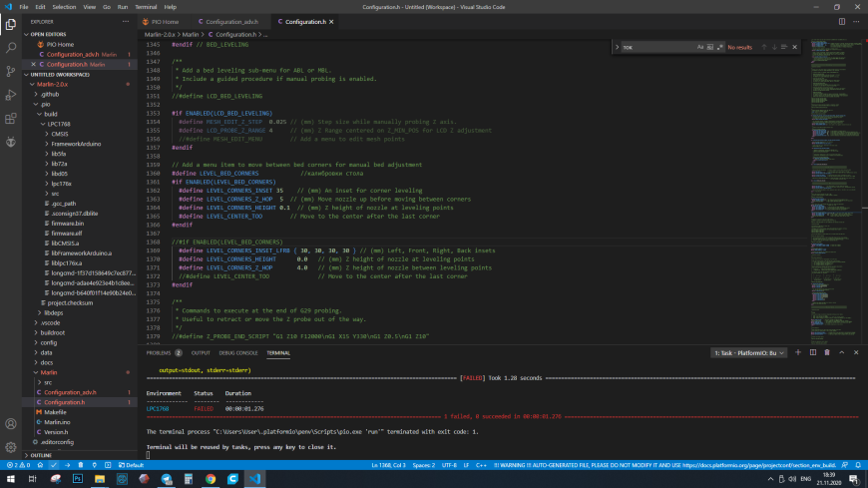Toggle Use Regular Expression in find widget
The image size is (868, 488).
(x=720, y=47)
